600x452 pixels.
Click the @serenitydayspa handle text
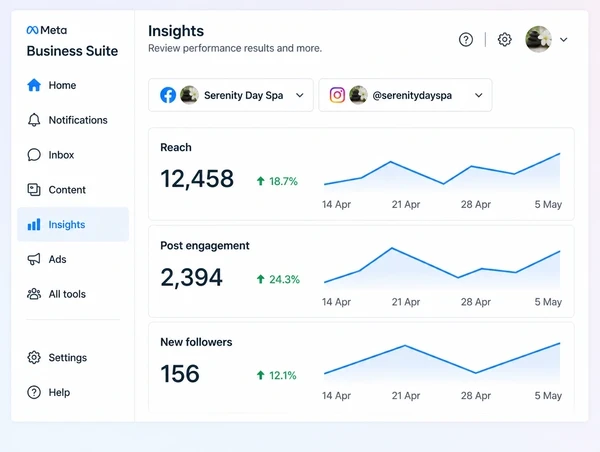pos(412,95)
